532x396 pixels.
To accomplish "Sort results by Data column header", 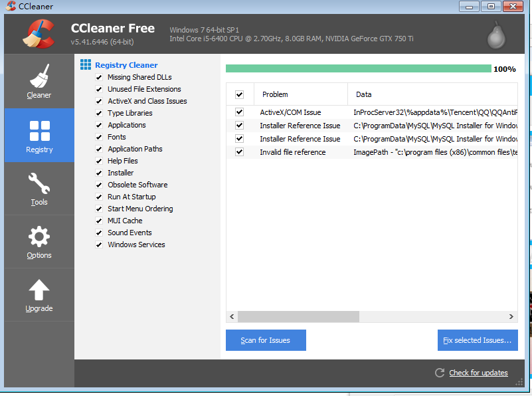I will point(432,94).
